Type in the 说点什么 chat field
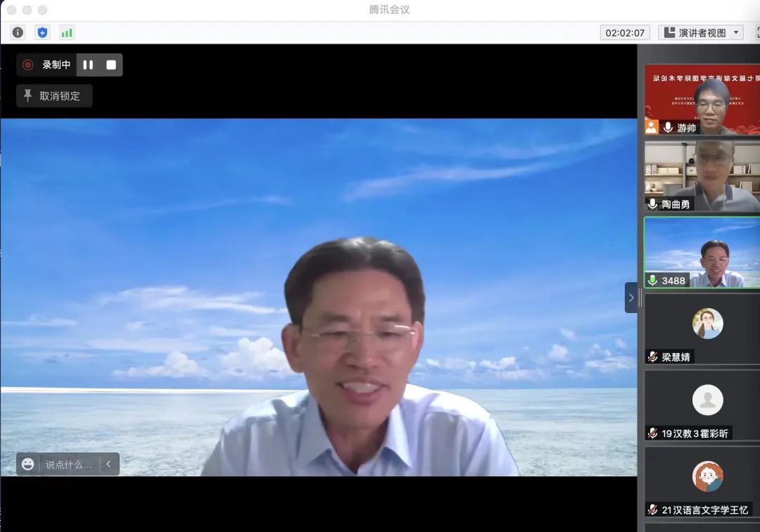This screenshot has width=760, height=532. (68, 464)
